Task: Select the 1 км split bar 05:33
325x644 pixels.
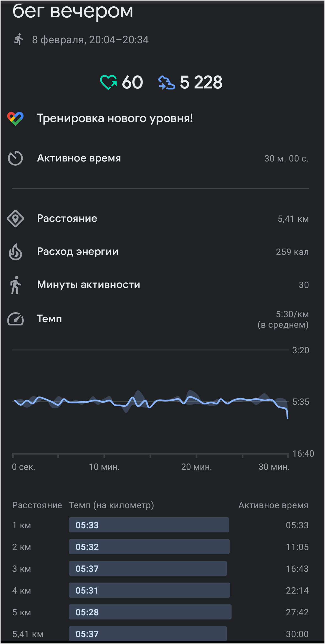Action: click(x=149, y=525)
